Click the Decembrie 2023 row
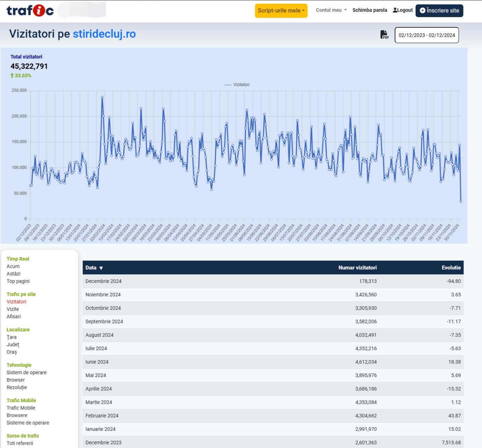Screen dimensions: 482x448 (273, 442)
